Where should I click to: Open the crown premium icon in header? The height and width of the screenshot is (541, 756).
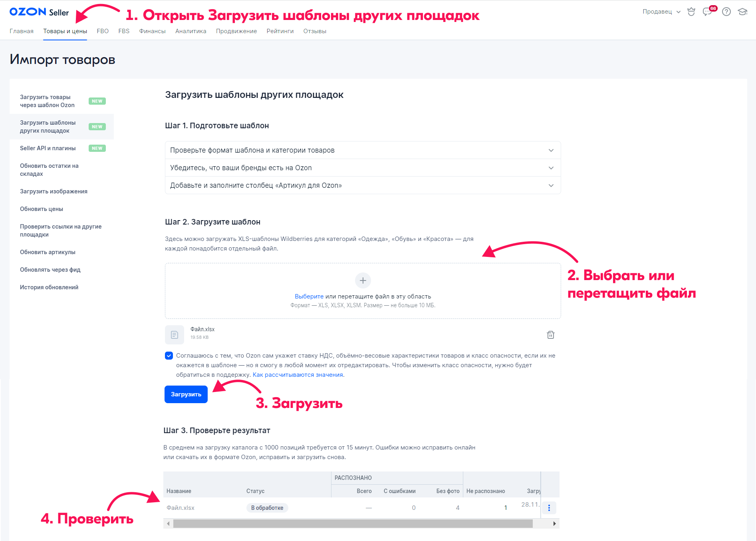point(691,12)
